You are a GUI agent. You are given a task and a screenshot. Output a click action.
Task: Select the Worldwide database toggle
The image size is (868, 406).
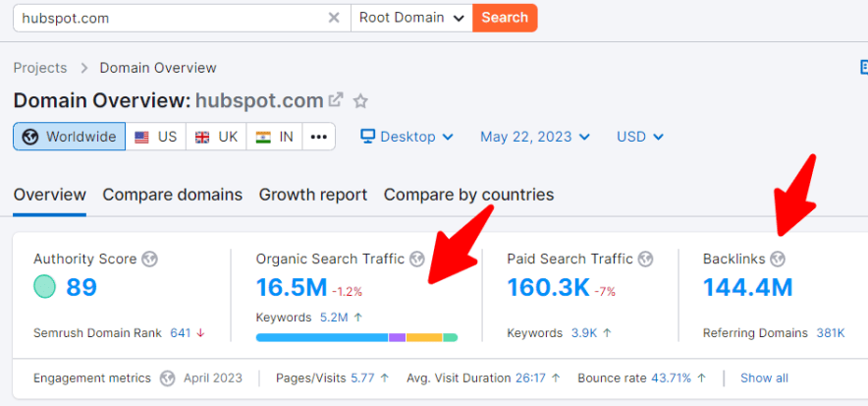coord(69,137)
